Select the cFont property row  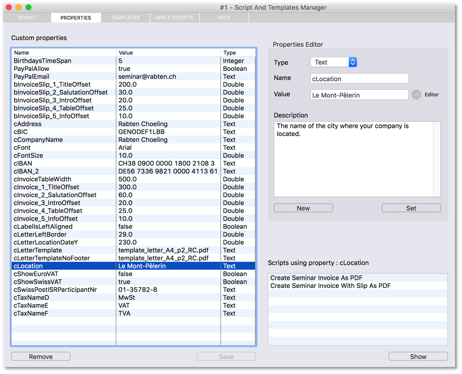click(x=133, y=148)
